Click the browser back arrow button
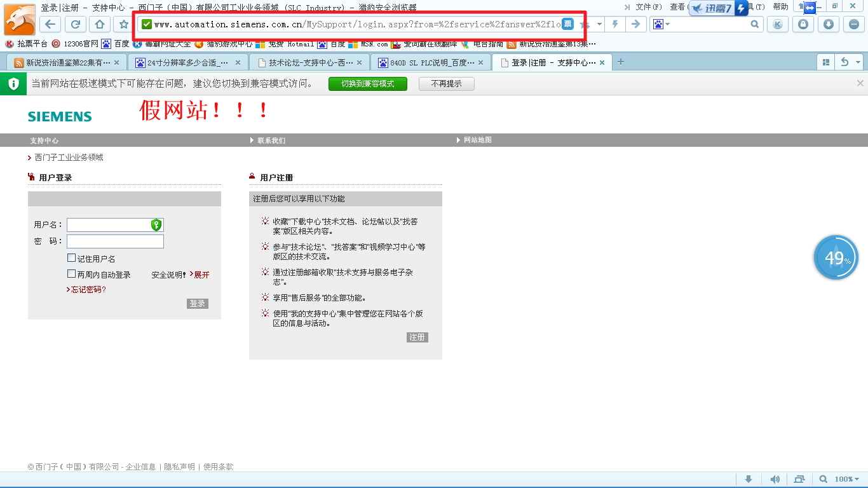This screenshot has width=868, height=488. point(50,24)
